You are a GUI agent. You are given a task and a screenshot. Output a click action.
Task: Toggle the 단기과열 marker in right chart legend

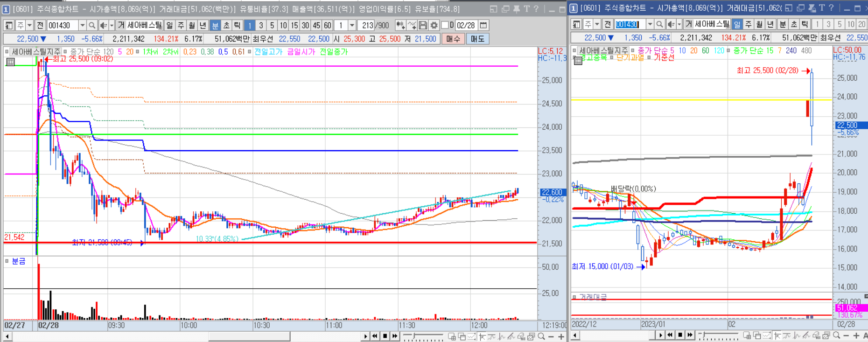tap(612, 57)
